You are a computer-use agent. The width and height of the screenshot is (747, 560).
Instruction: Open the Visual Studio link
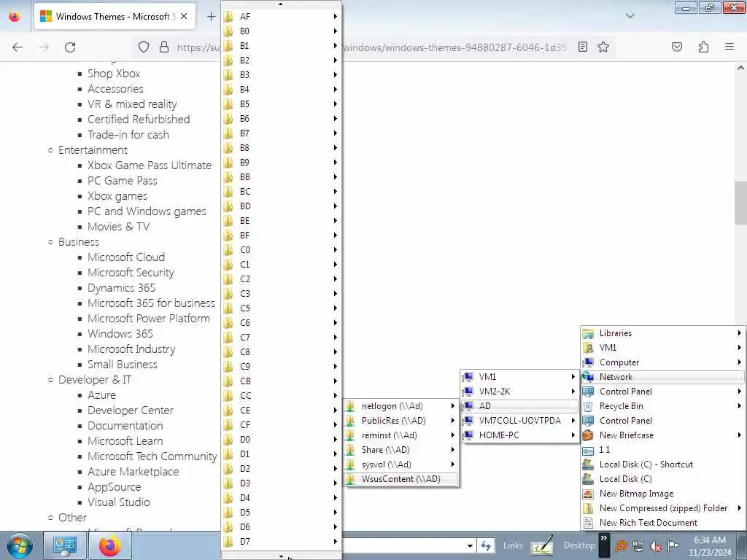(119, 502)
